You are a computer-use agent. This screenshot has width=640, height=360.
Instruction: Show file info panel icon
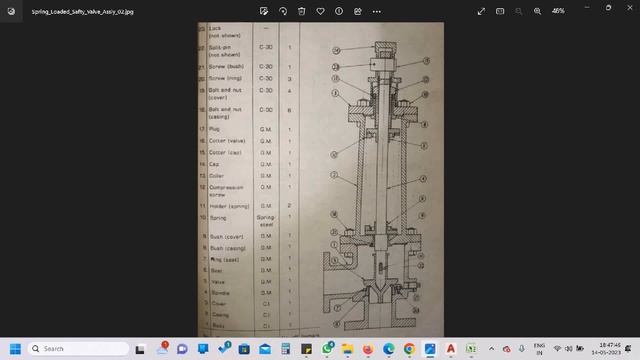tap(339, 11)
